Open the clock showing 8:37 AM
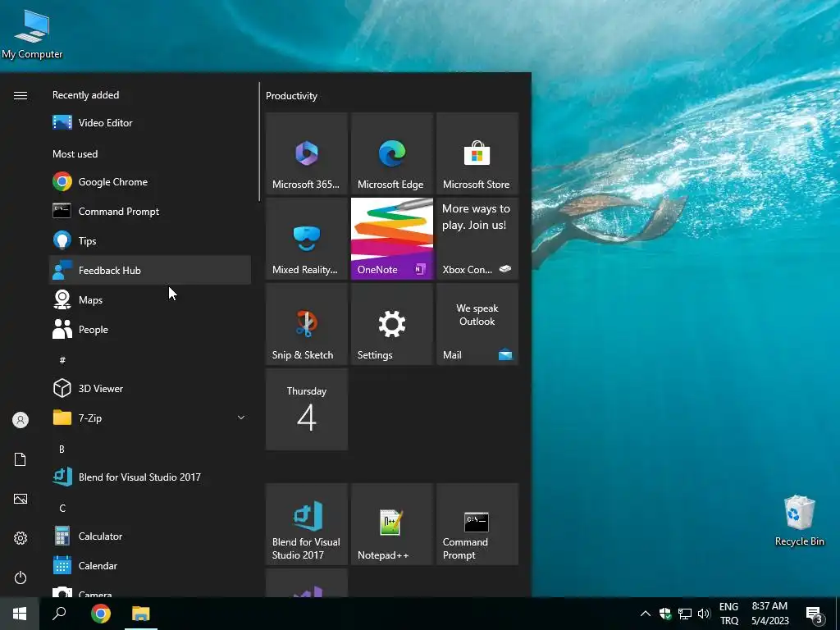840x630 pixels. [769, 614]
